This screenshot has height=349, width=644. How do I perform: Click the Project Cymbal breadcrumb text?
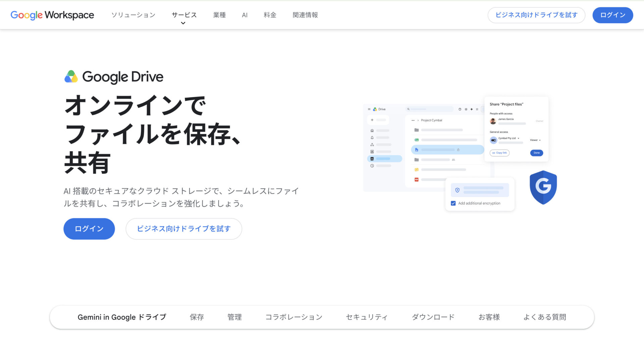click(432, 120)
